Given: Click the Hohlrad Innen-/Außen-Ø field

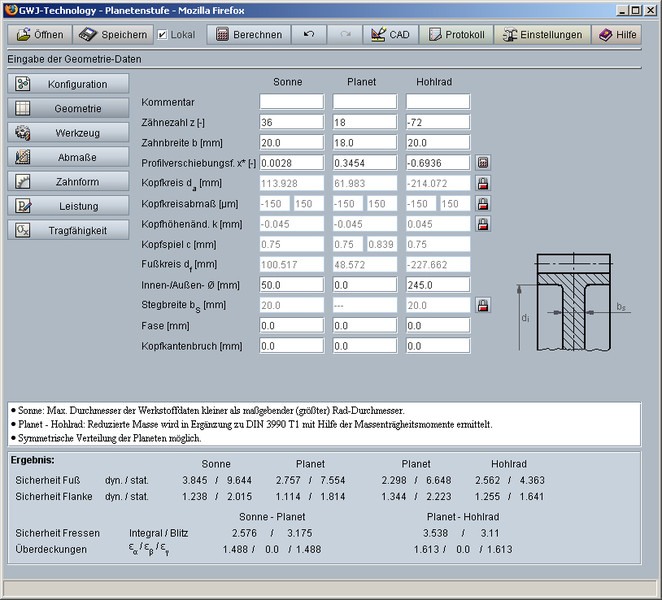Looking at the screenshot, I should click(437, 285).
